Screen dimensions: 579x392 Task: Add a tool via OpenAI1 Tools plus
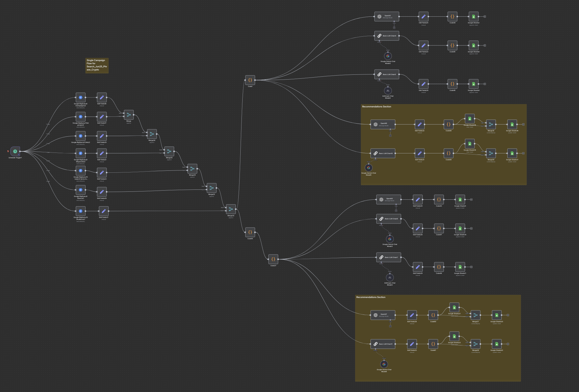[394, 28]
